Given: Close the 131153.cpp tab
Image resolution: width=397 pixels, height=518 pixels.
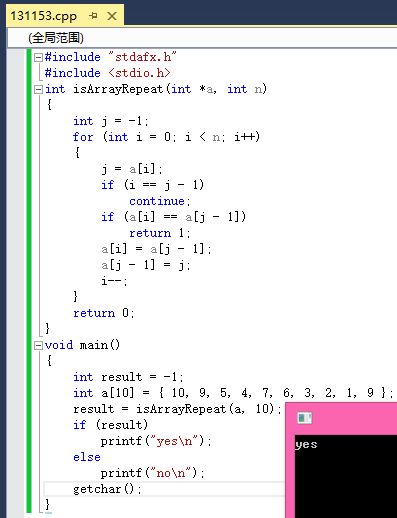Looking at the screenshot, I should pyautogui.click(x=112, y=16).
